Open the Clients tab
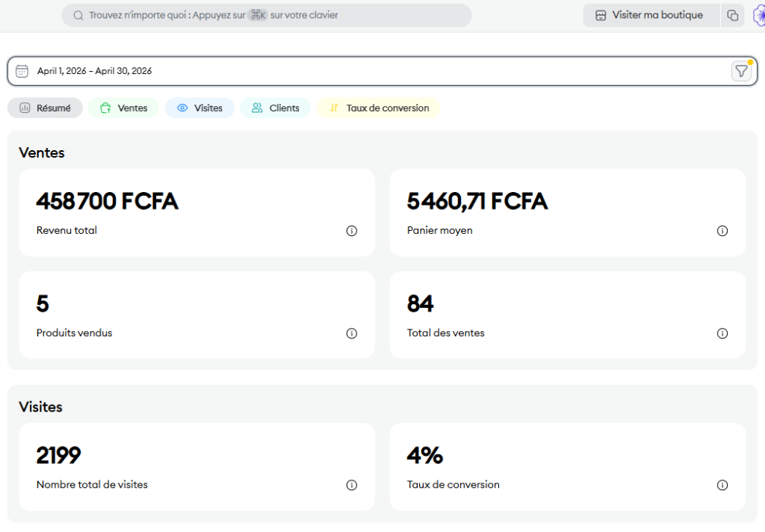 [x=275, y=108]
